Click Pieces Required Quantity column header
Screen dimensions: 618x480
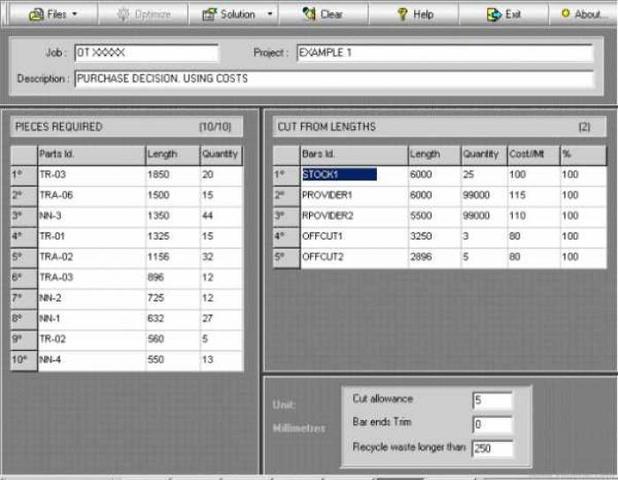pyautogui.click(x=221, y=155)
